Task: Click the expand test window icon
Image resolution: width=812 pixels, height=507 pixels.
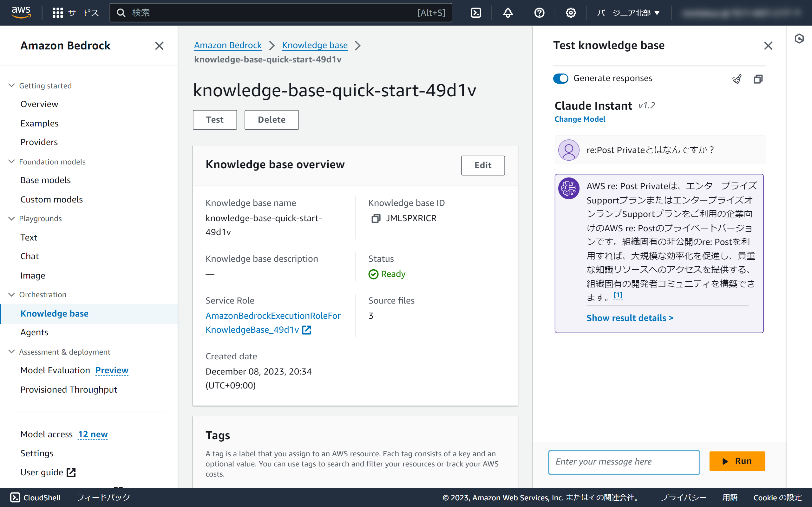Action: [x=758, y=79]
